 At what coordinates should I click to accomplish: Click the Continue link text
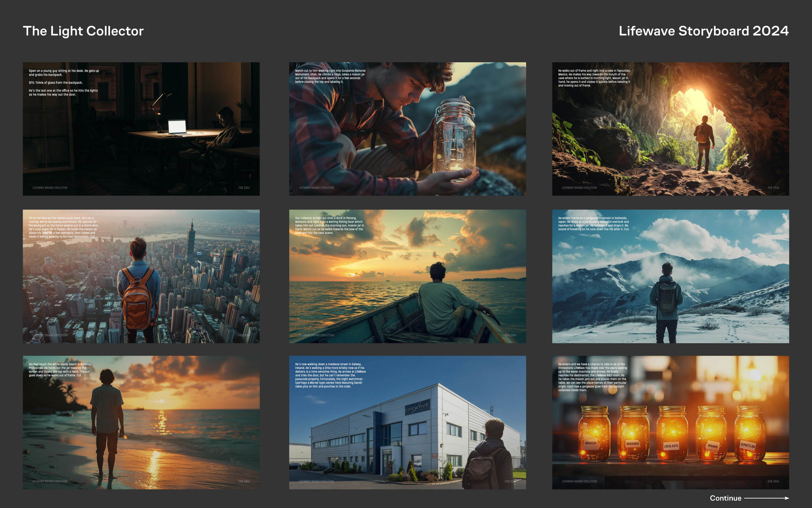click(725, 498)
